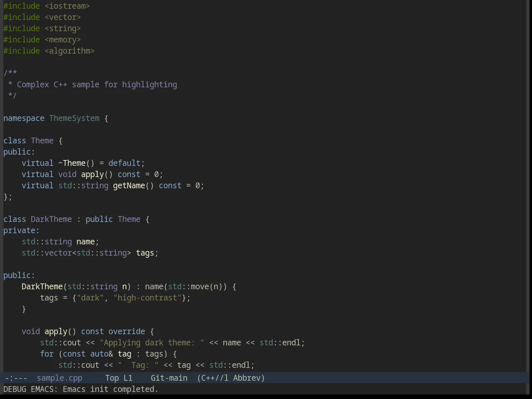This screenshot has width=532, height=399.
Task: Click 'default;' in the destructor line
Action: pyautogui.click(x=127, y=163)
